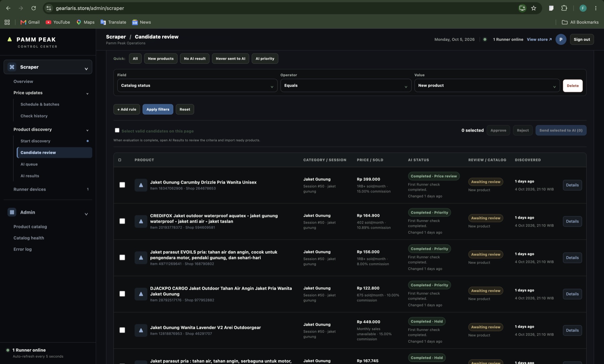Click the P user avatar

pyautogui.click(x=561, y=40)
